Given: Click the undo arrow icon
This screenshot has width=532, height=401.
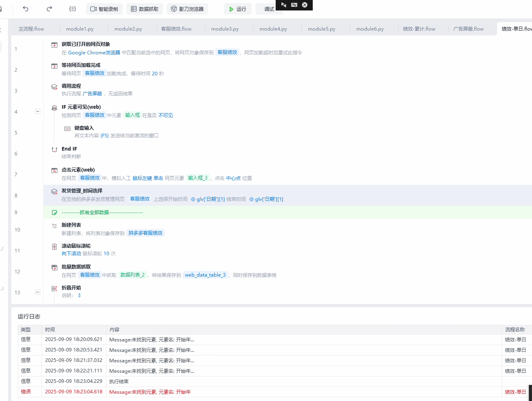Looking at the screenshot, I should (26, 9).
